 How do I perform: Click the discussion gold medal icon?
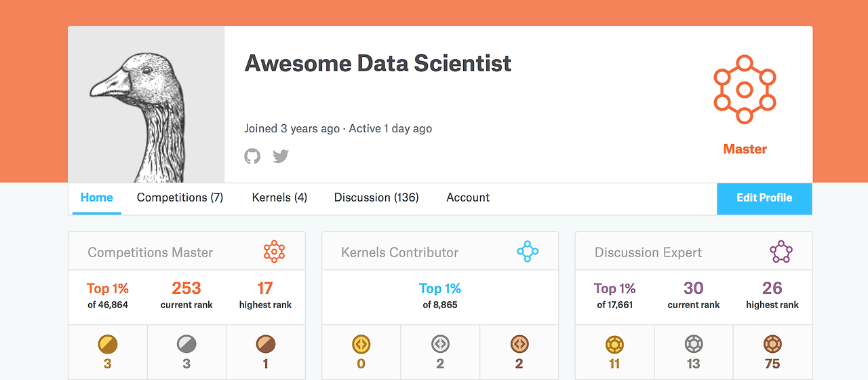[x=614, y=344]
